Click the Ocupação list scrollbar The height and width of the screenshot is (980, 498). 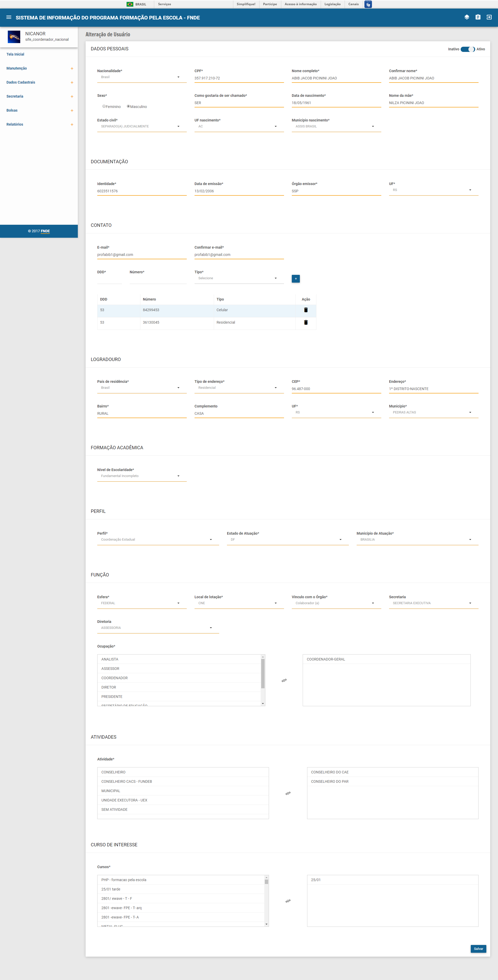pos(263,673)
